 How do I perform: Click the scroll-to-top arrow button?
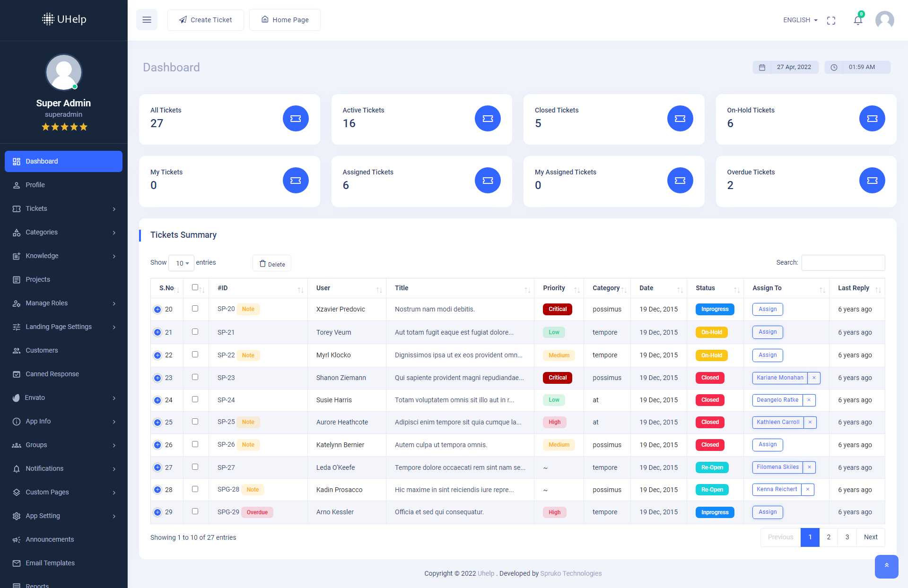coord(886,566)
